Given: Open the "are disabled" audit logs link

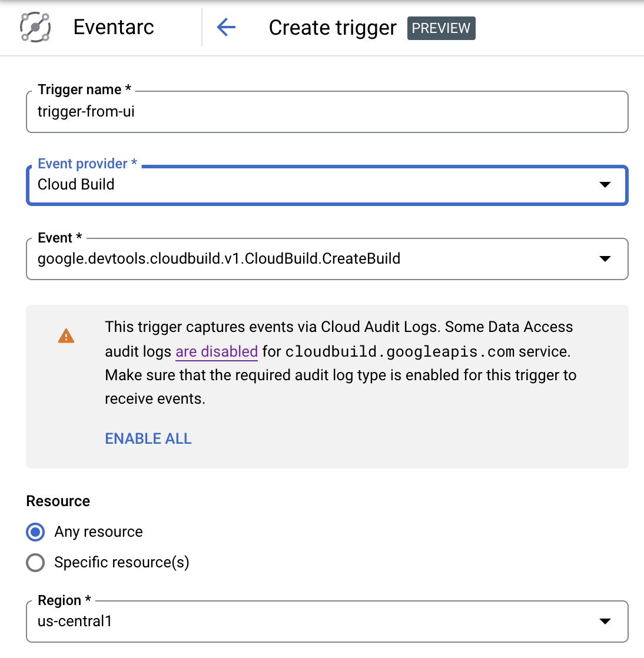Looking at the screenshot, I should pyautogui.click(x=217, y=351).
